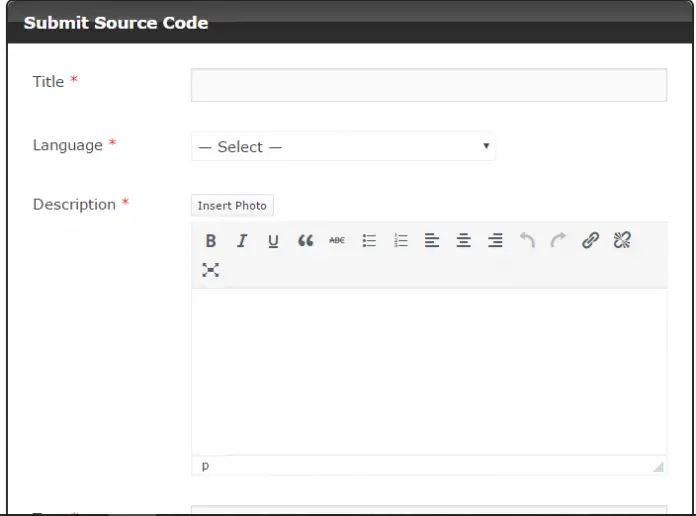The image size is (696, 516).
Task: Grab the editor resize handle
Action: click(658, 467)
